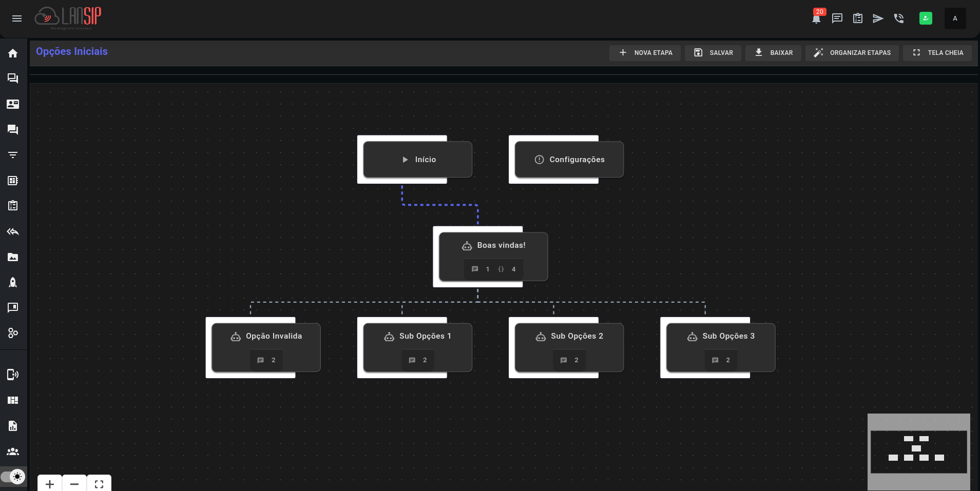Click the Nova Etapa button
This screenshot has height=491, width=980.
645,53
